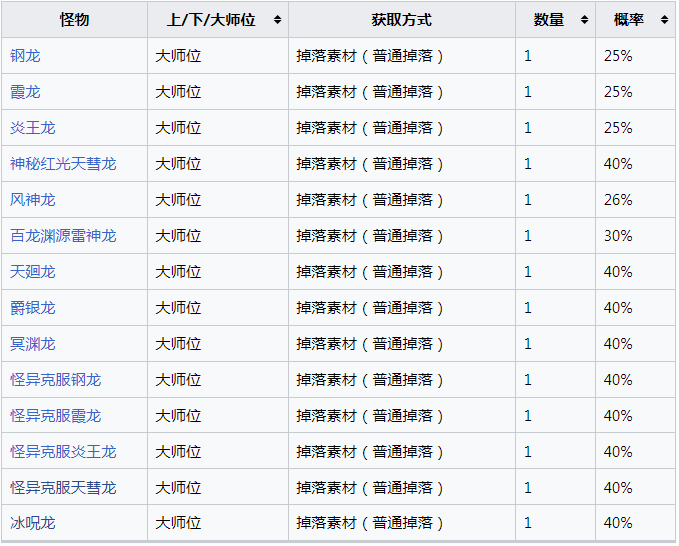
Task: Open the 百龙渊源雷神龙 link
Action: coord(63,236)
